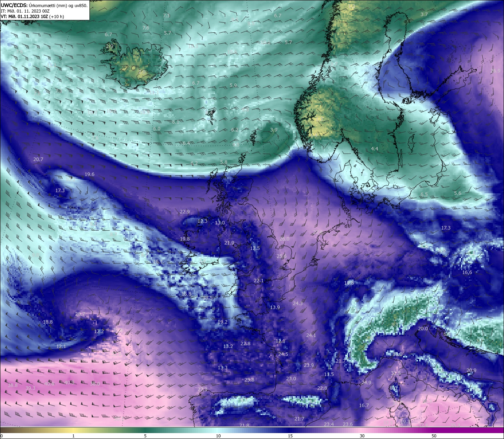This screenshot has height=439, width=504.
Task: Click the 23.6 value near the bottom
Action: (348, 424)
